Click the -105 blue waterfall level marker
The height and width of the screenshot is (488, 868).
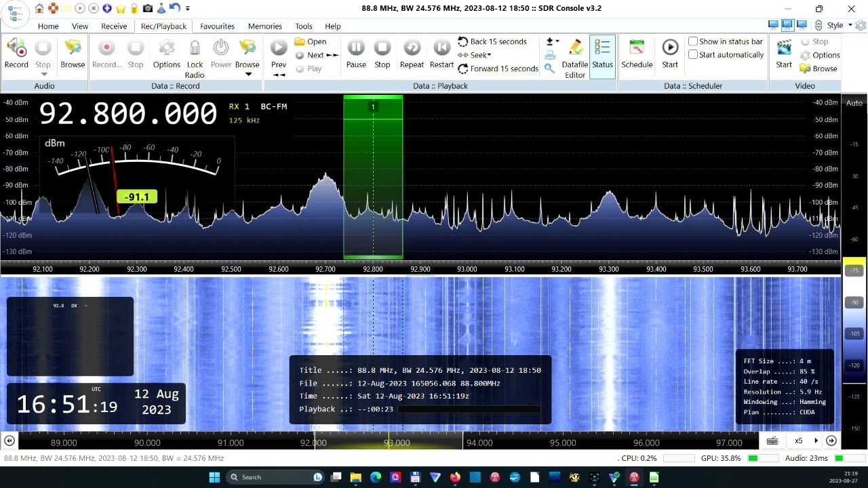click(x=854, y=333)
